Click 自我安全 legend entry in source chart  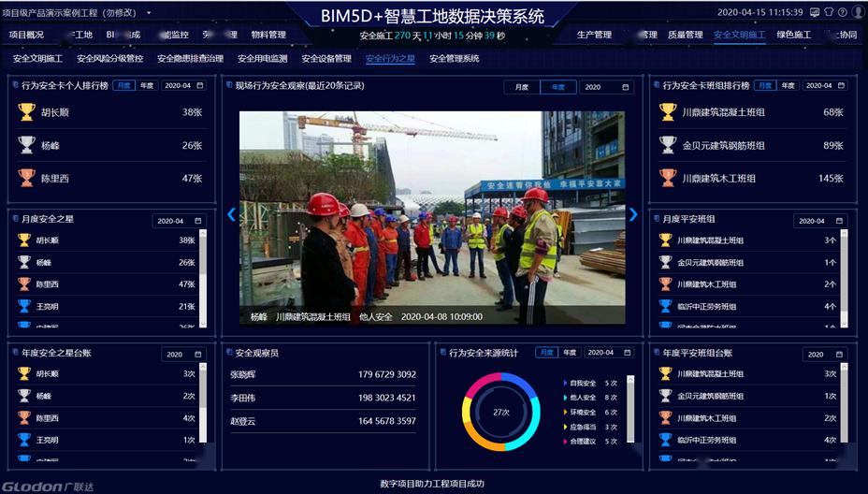[590, 383]
